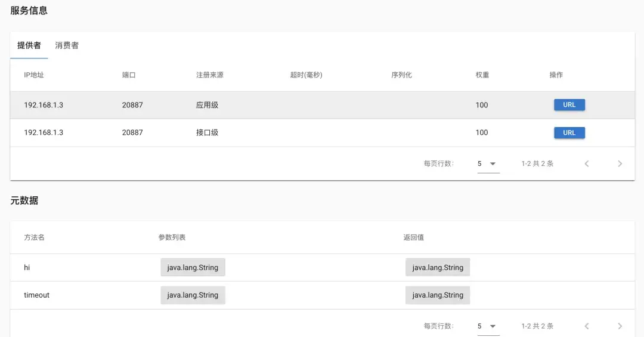Open rows-per-page dropdown in service info table
644x337 pixels.
[x=488, y=163]
